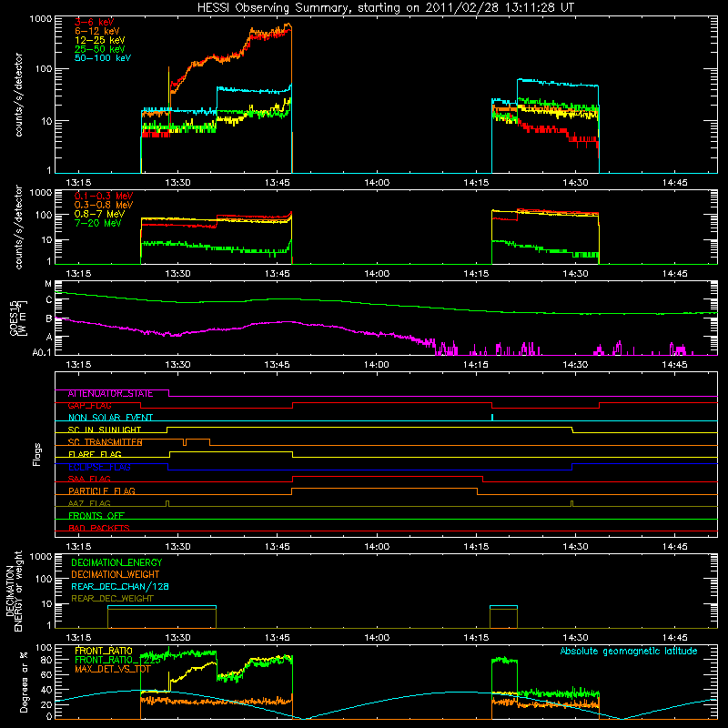Click the NON_SOLAR_EVENT spike near 14:17
Image resolution: width=728 pixels, height=728 pixels.
tap(492, 418)
